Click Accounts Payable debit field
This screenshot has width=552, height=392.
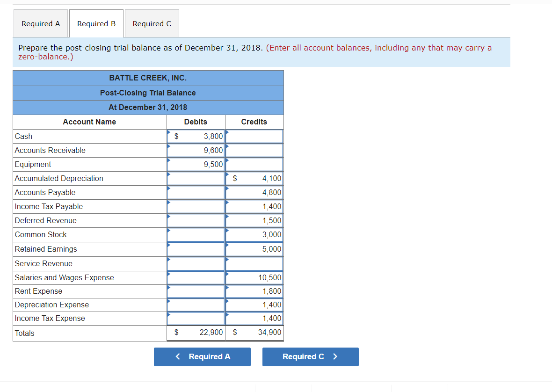(196, 192)
